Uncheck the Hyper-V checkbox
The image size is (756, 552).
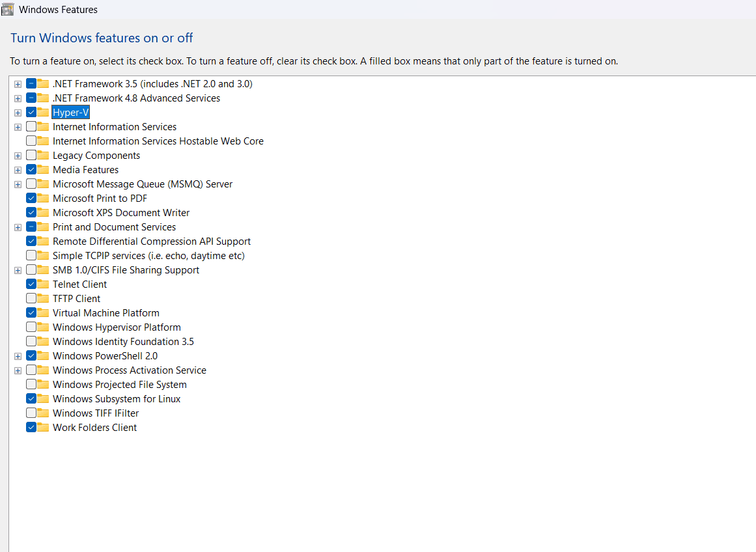[x=31, y=113]
